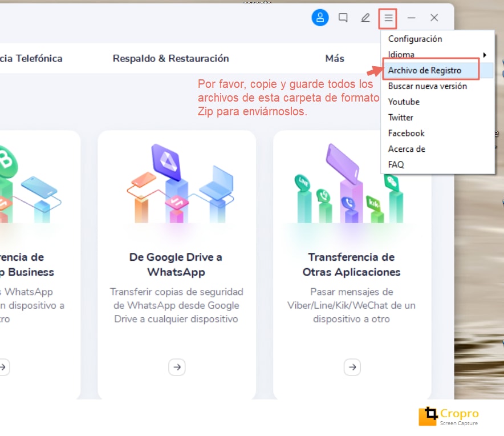Screen dimensions: 504x436
Task: Click the Google Drive to WhatsApp illustration
Action: [177, 184]
